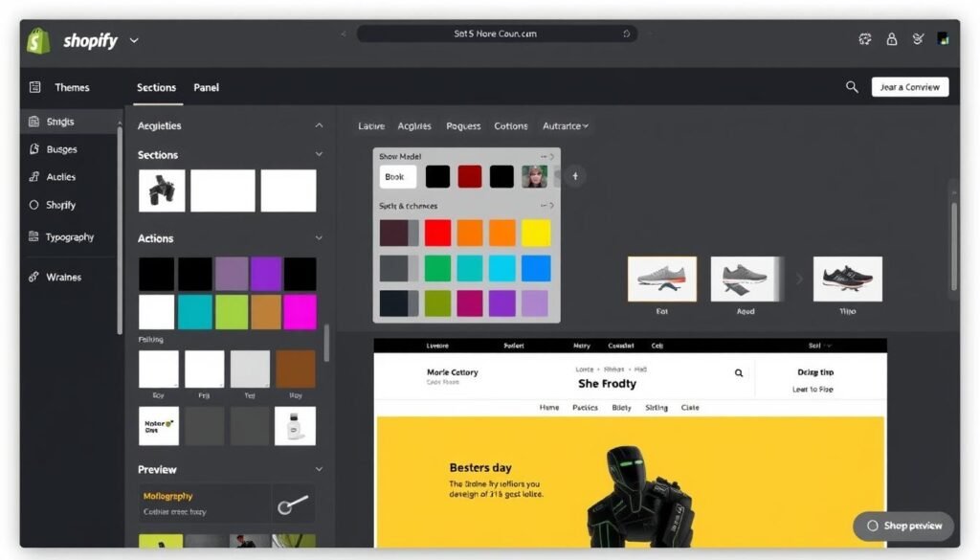Switch to the Panel tab

(x=206, y=87)
